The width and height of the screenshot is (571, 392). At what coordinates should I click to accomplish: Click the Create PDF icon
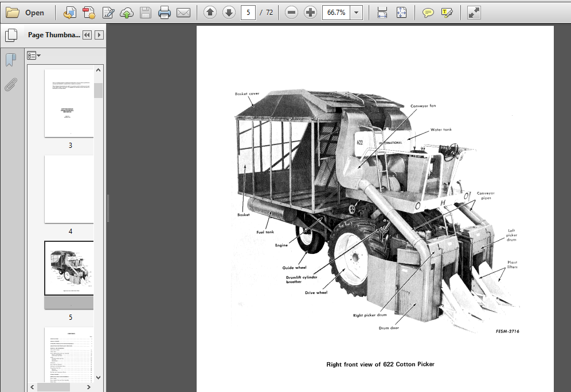tap(89, 13)
